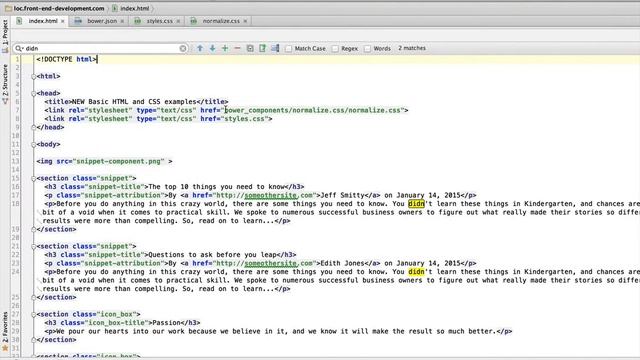Switch to styles.css tab
The width and height of the screenshot is (640, 360).
tap(160, 21)
